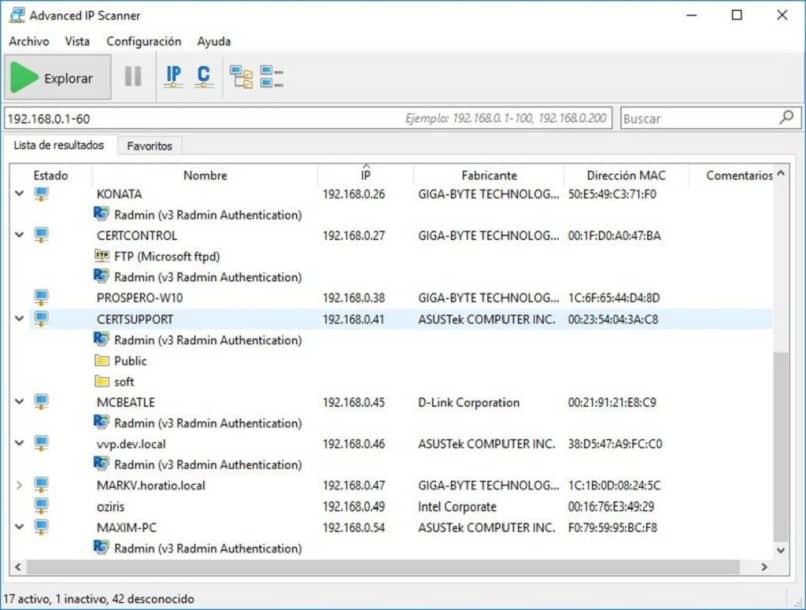The width and height of the screenshot is (806, 610).
Task: Click the vertical scrollbar thumb
Action: point(781,446)
